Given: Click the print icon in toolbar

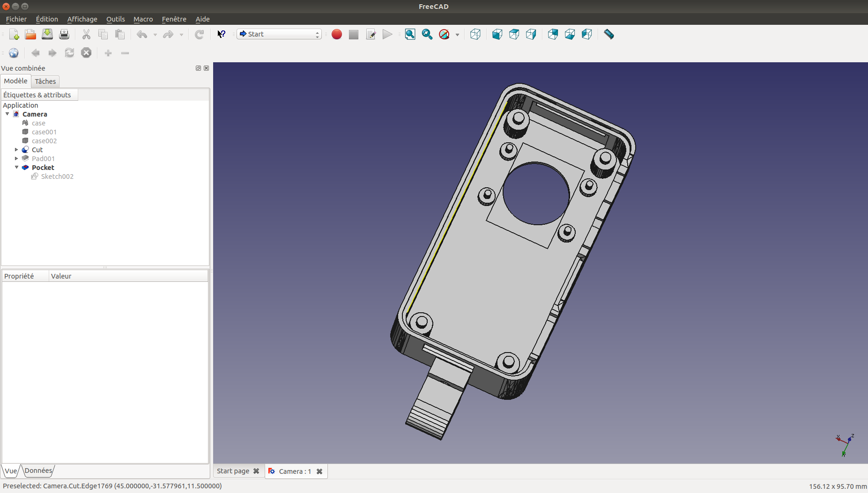Looking at the screenshot, I should coord(64,34).
